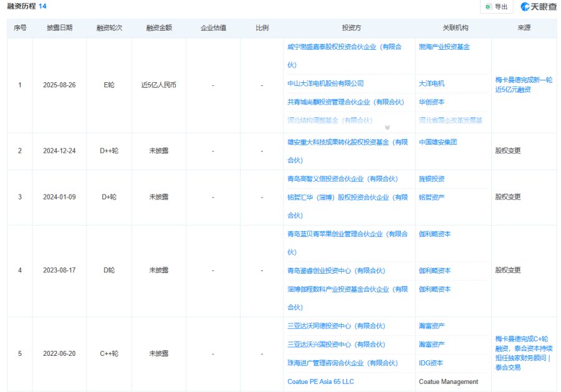The height and width of the screenshot is (392, 561).
Task: Click the 投资方 column header
Action: 352,28
